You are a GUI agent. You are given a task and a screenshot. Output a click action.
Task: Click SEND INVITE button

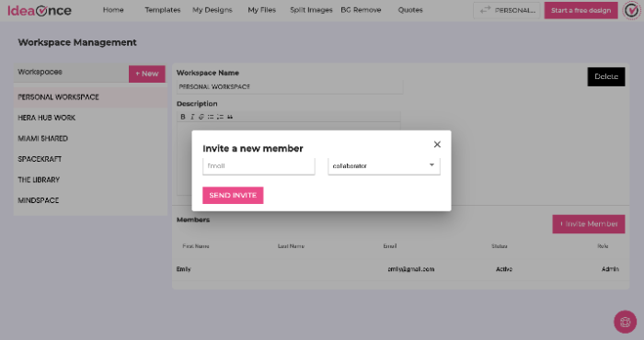(233, 195)
